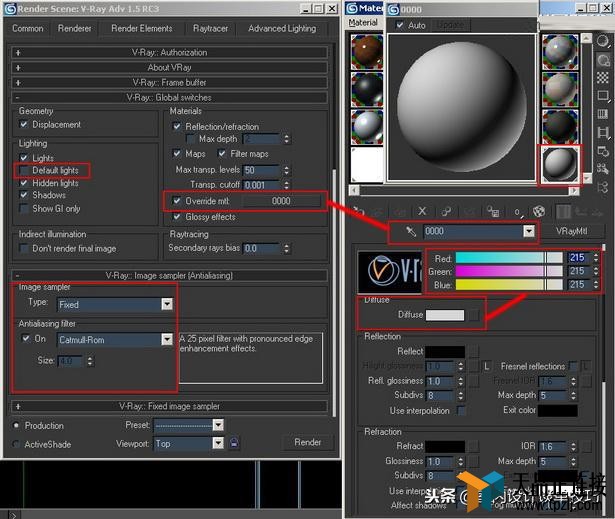Image resolution: width=615 pixels, height=519 pixels.
Task: Enable Don't render final image
Action: pyautogui.click(x=24, y=248)
